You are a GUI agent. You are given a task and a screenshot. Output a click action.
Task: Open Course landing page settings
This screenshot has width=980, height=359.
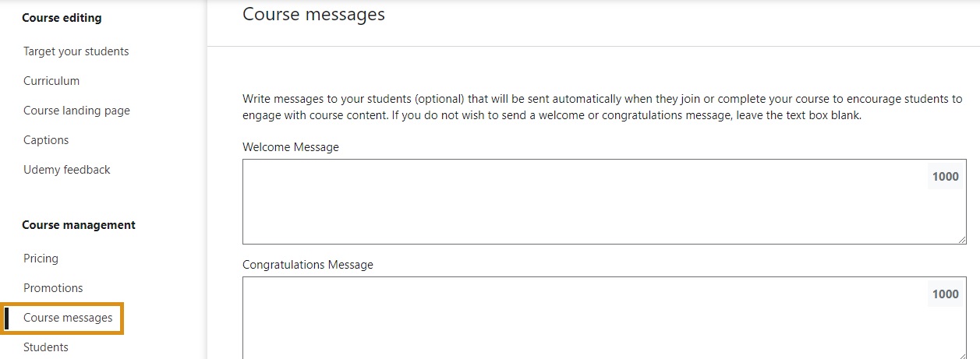76,111
